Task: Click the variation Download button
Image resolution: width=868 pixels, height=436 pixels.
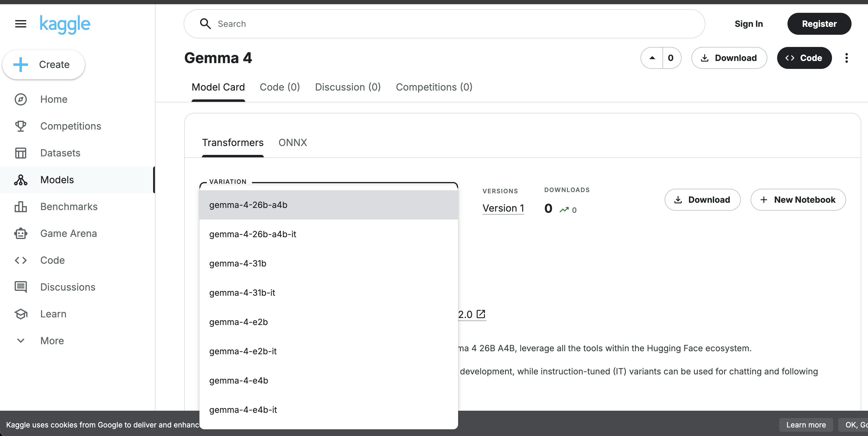Action: [702, 200]
